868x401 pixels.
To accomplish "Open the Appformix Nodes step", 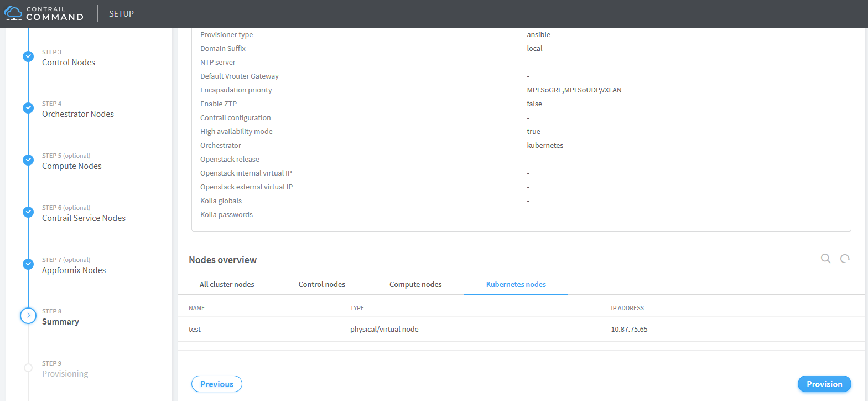I will (x=74, y=270).
